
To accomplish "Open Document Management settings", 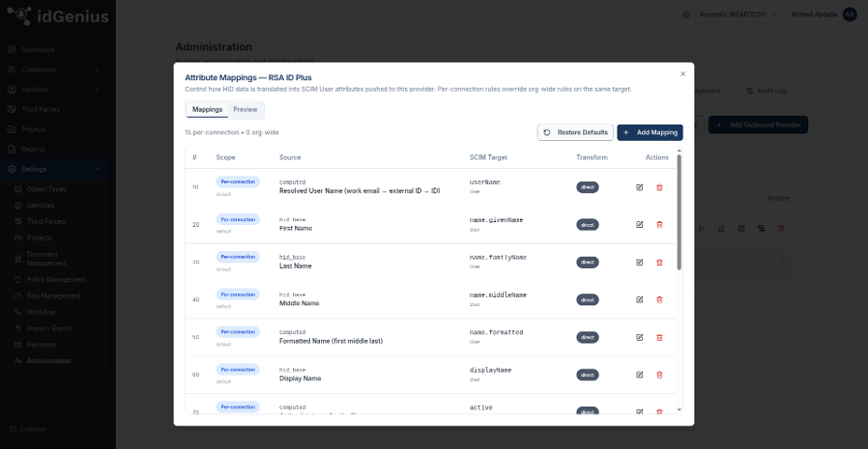I will 47,259.
